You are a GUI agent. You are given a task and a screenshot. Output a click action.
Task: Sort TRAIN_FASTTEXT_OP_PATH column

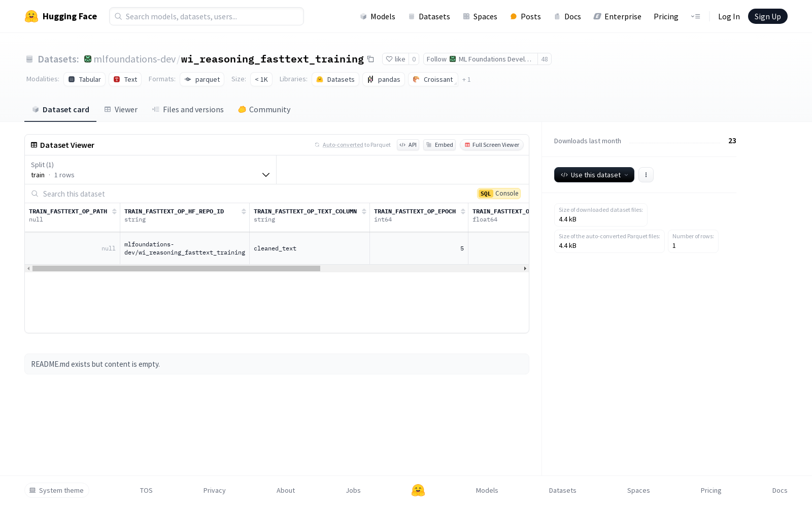tap(114, 211)
